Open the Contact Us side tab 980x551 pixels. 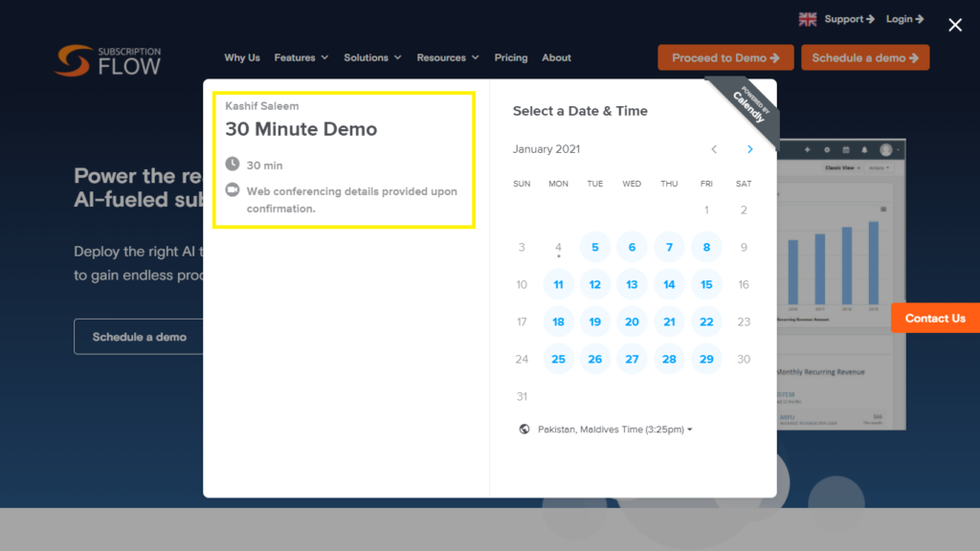pos(935,318)
